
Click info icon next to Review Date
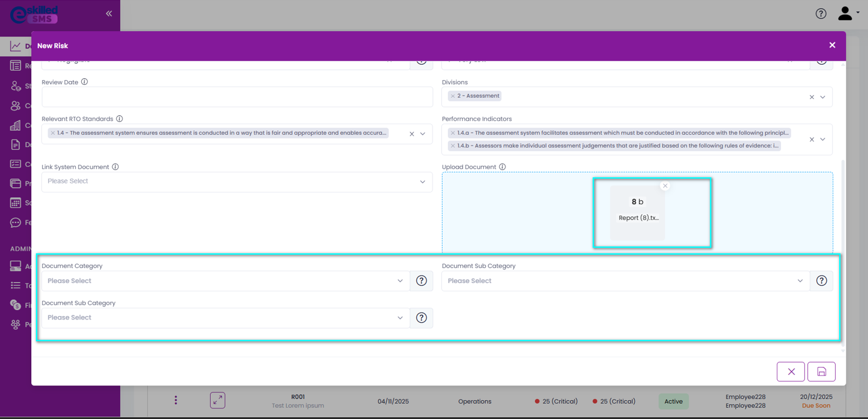tap(85, 82)
